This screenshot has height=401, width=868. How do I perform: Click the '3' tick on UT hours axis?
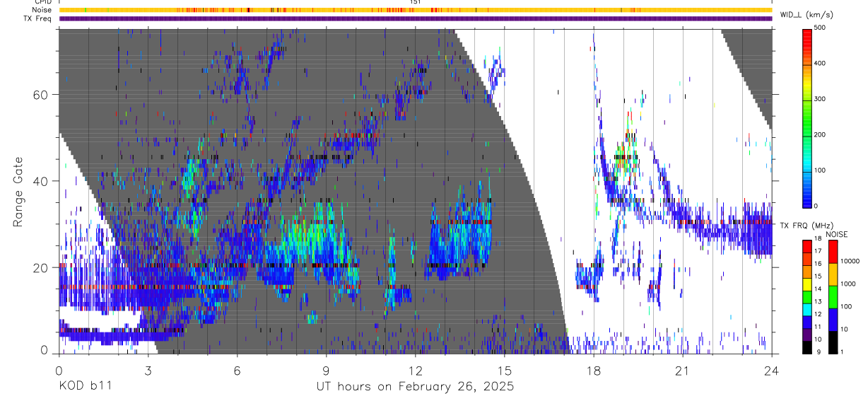[148, 370]
